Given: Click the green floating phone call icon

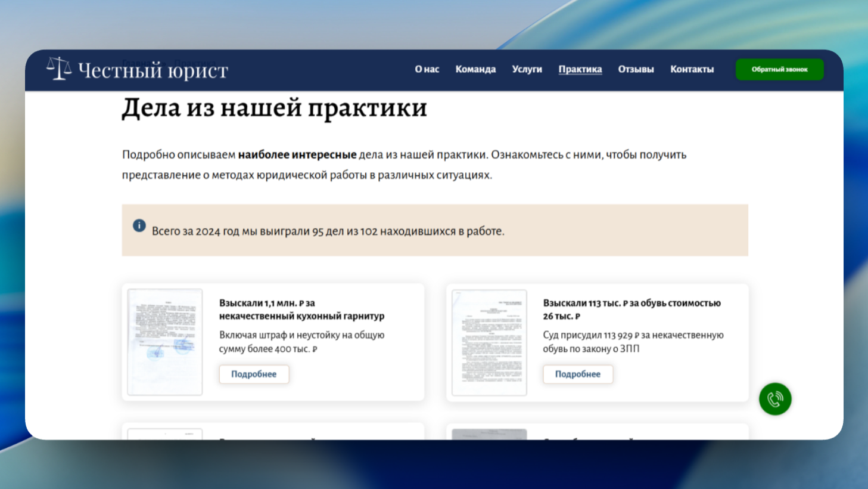Looking at the screenshot, I should click(775, 399).
